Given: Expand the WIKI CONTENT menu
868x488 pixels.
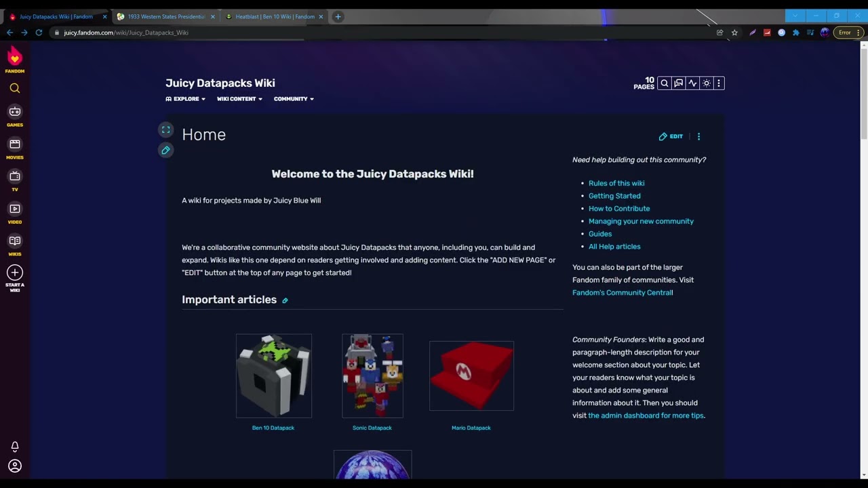Looking at the screenshot, I should [x=239, y=99].
